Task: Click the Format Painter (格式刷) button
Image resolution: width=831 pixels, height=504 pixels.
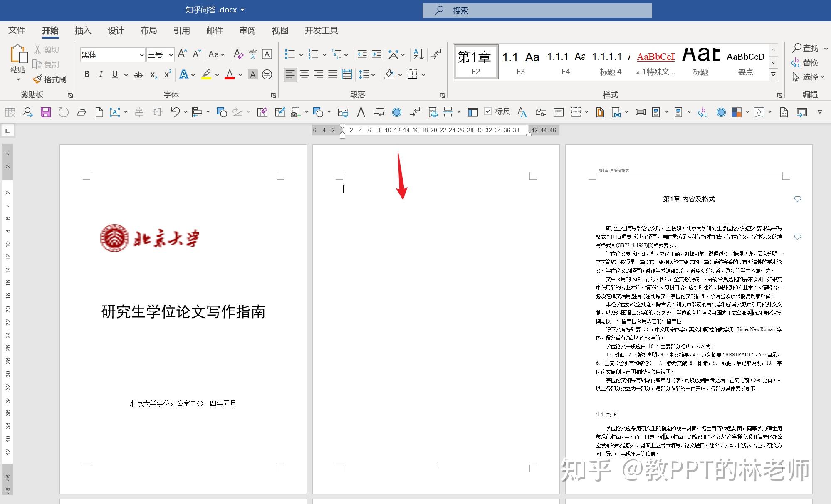Action: 50,79
